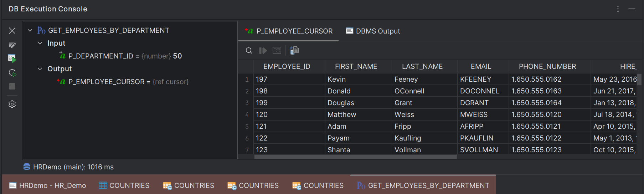The image size is (644, 194).
Task: Open the fourth COUNTRIES editor tab
Action: click(x=318, y=185)
